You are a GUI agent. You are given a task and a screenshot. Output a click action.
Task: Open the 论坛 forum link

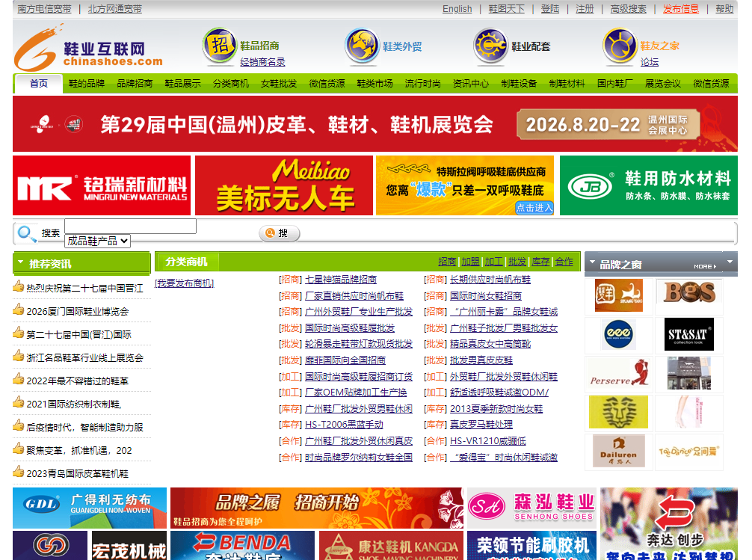(x=650, y=62)
